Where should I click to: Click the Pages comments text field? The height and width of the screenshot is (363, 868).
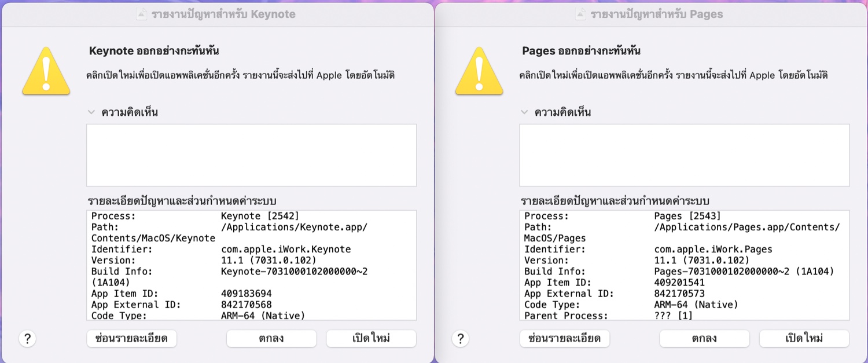[684, 155]
